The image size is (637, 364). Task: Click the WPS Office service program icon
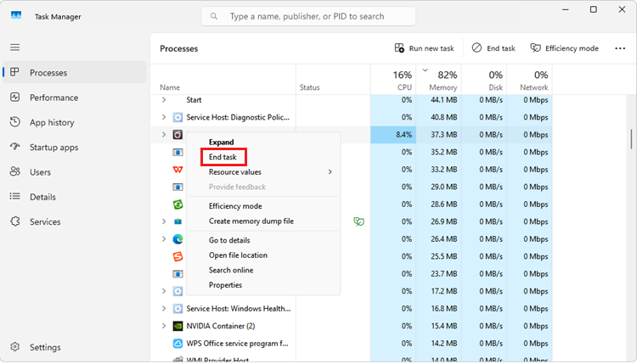click(x=178, y=344)
